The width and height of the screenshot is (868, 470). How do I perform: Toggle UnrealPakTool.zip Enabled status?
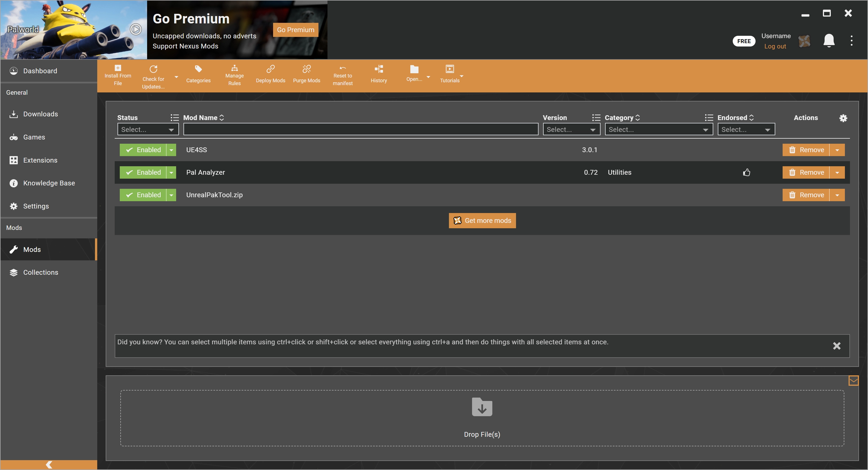click(143, 195)
